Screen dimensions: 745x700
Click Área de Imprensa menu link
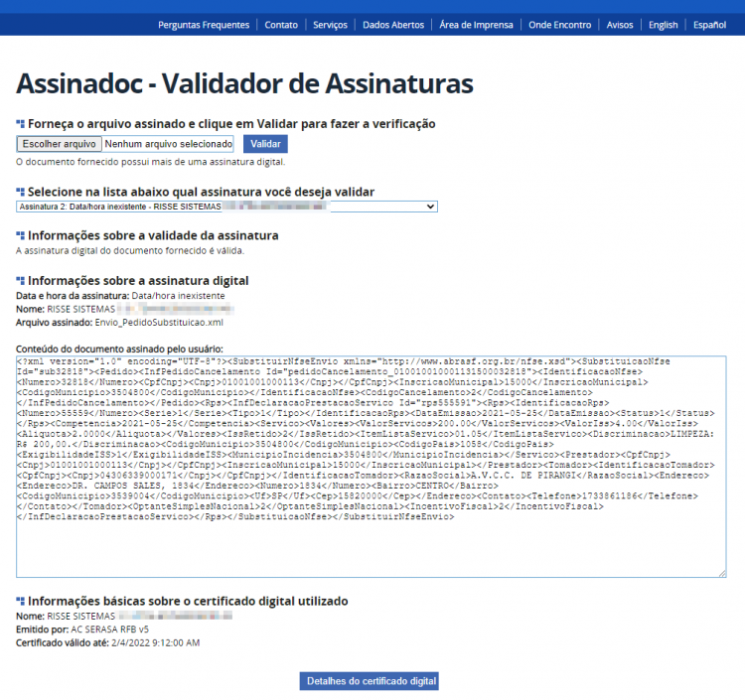pyautogui.click(x=476, y=25)
